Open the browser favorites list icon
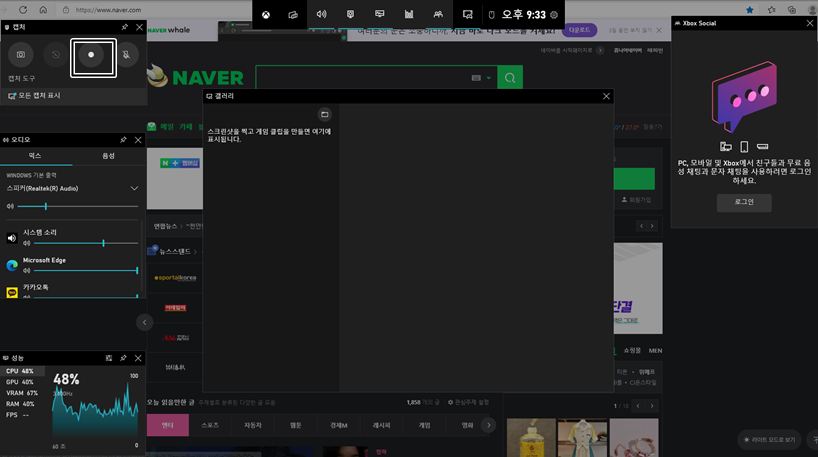This screenshot has width=818, height=457. point(772,9)
